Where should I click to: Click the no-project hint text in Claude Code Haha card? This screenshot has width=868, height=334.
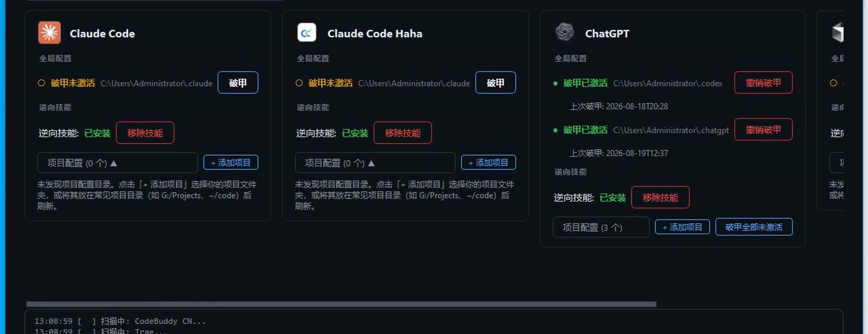404,195
